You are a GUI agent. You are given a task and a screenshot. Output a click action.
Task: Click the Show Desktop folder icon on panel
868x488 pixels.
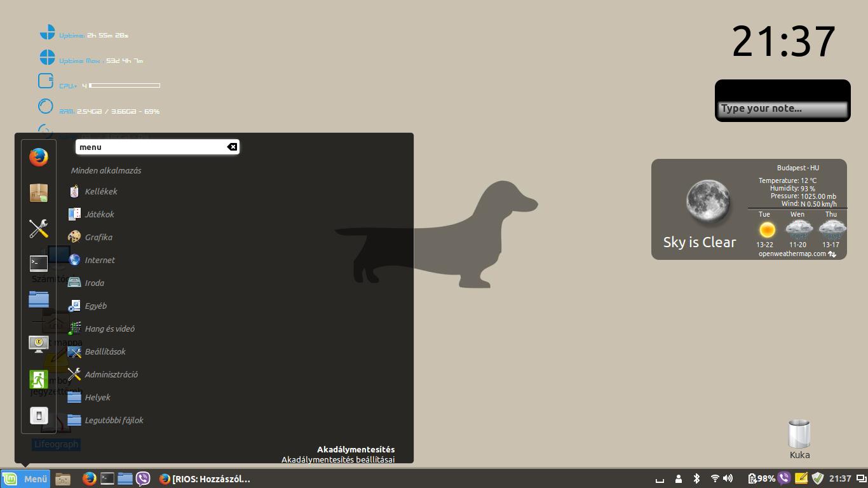click(62, 478)
